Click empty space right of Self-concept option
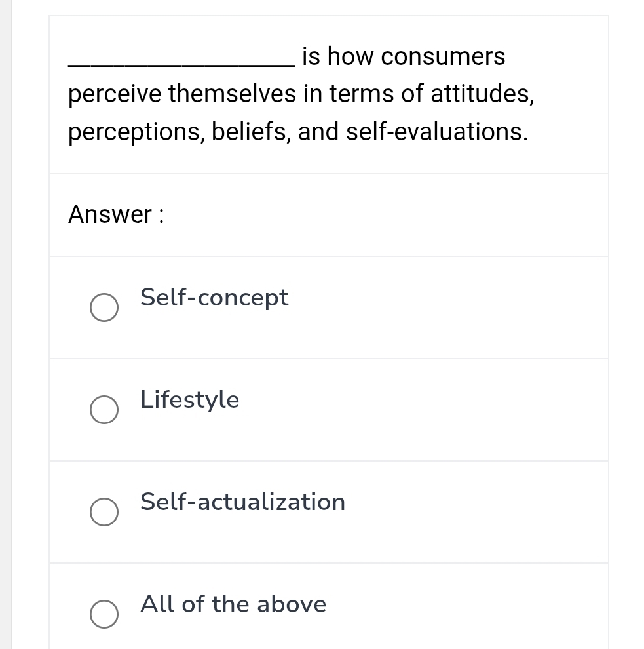 click(459, 307)
